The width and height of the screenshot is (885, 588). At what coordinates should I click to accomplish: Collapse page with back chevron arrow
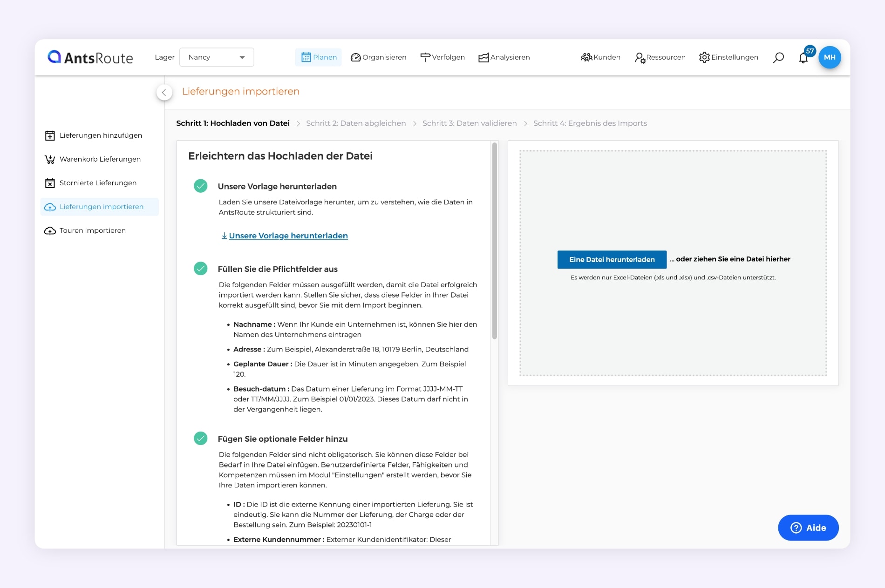coord(164,92)
